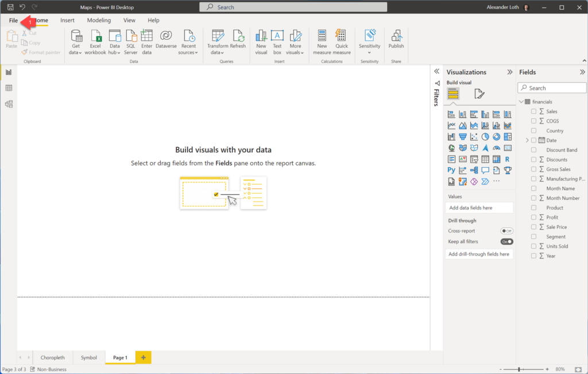Open the File menu
588x374 pixels.
(x=13, y=20)
